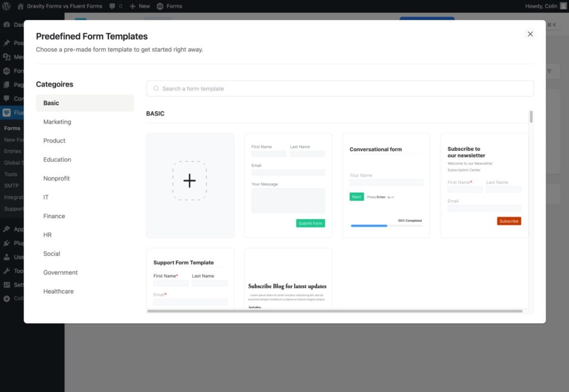569x392 pixels.
Task: Open the WordPress logo menu in admin bar
Action: [6, 6]
